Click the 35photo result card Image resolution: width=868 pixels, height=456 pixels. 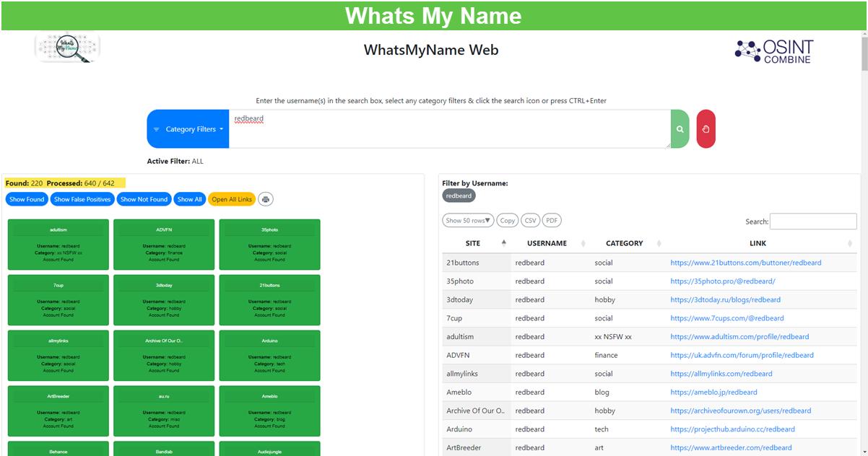tap(269, 245)
